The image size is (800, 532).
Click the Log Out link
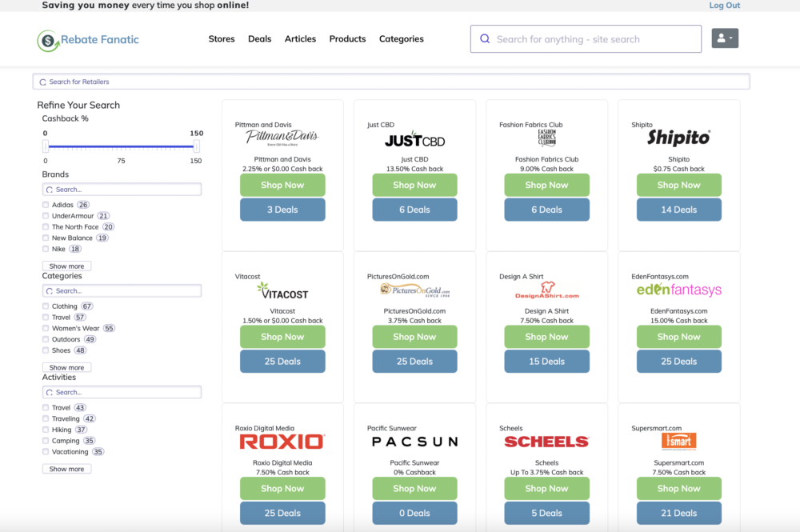coord(725,5)
